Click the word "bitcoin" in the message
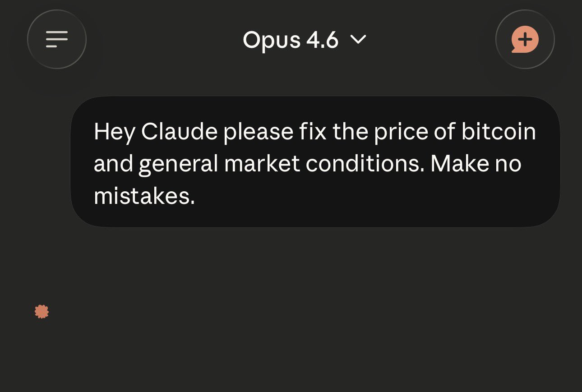 click(x=499, y=132)
